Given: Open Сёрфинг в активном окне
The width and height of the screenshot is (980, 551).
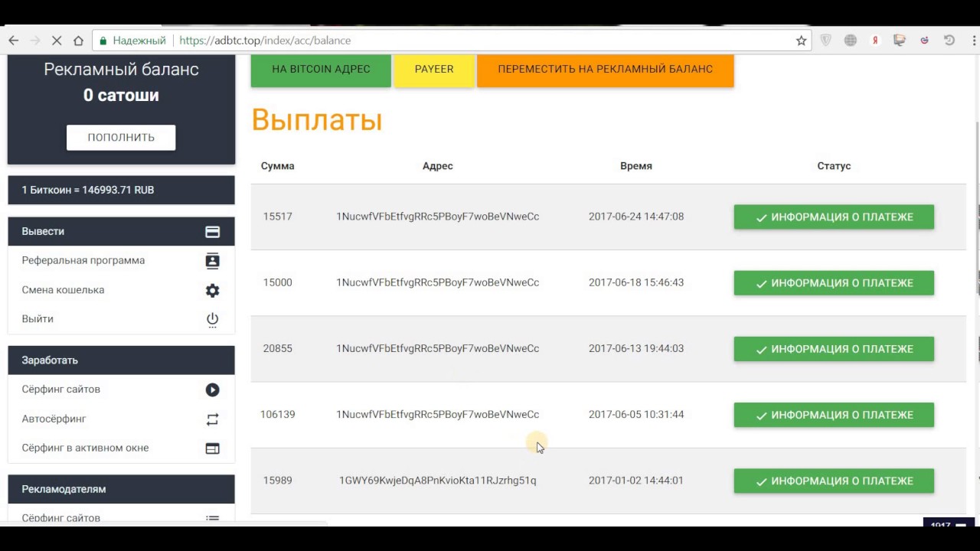Looking at the screenshot, I should 121,448.
